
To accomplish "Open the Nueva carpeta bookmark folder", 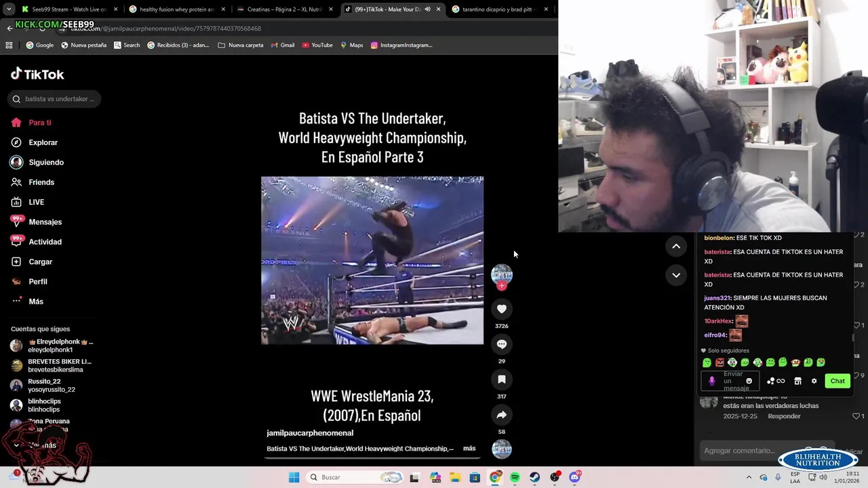I will pos(241,45).
